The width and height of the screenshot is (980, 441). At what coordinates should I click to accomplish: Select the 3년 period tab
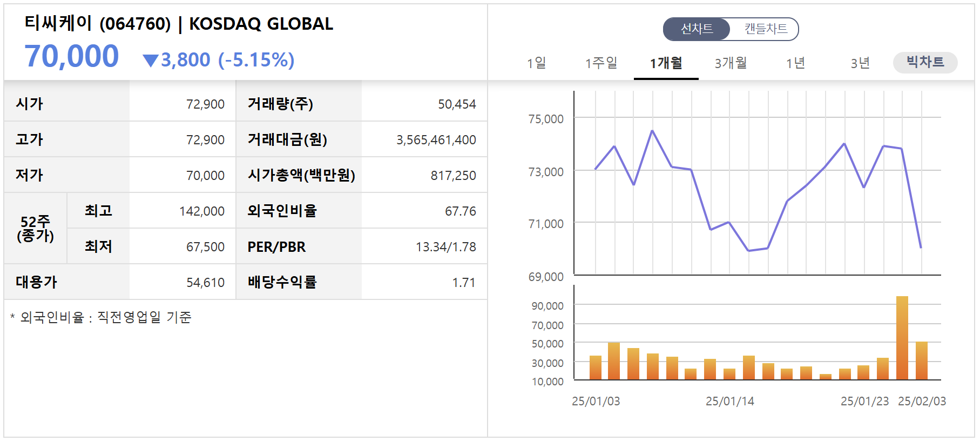click(x=860, y=63)
